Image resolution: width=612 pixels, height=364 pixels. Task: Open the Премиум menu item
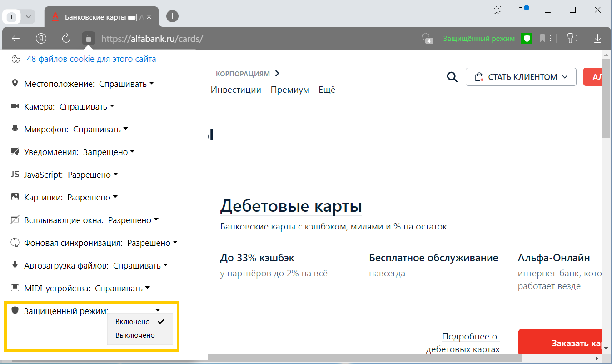pos(290,90)
